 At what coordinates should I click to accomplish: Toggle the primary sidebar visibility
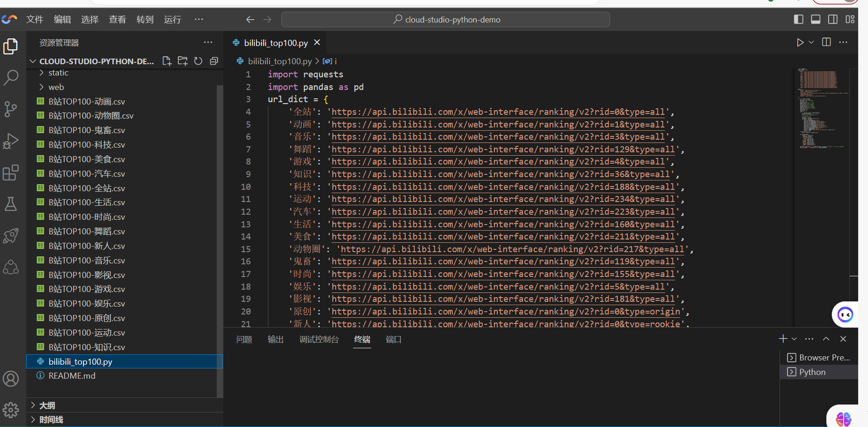tap(799, 19)
